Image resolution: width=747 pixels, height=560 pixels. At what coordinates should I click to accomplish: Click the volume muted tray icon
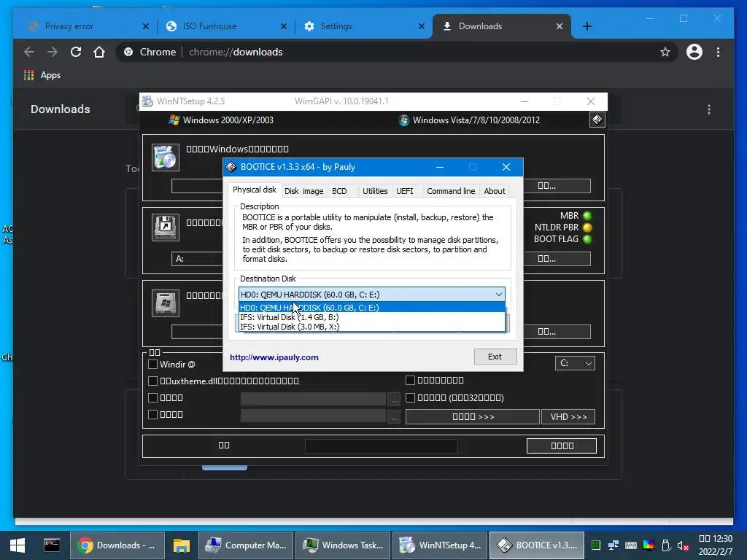[x=683, y=545]
